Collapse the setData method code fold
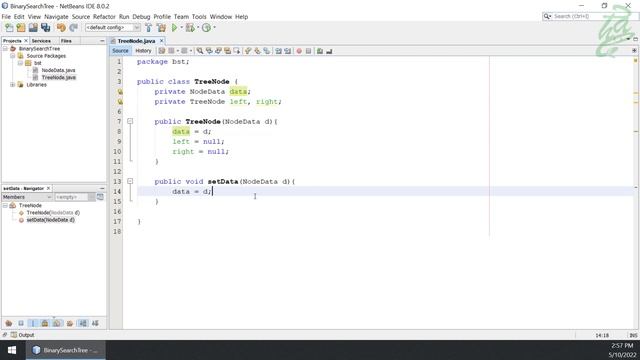Image resolution: width=640 pixels, height=360 pixels. pyautogui.click(x=130, y=181)
